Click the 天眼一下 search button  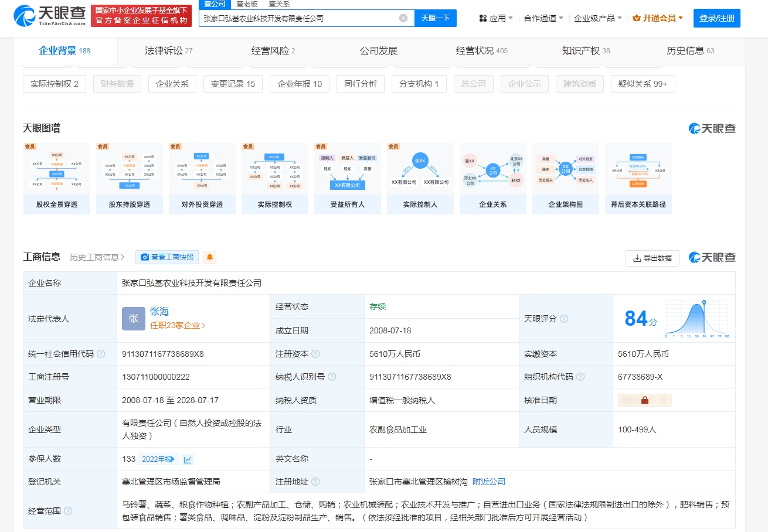click(436, 18)
